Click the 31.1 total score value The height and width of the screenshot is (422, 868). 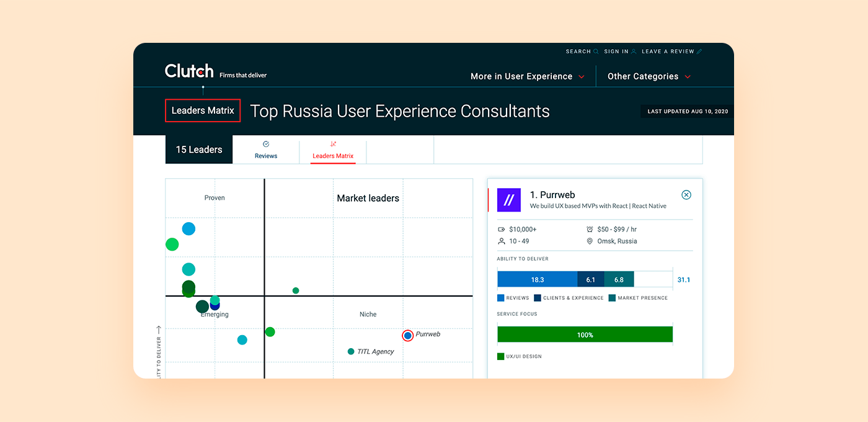pos(683,280)
